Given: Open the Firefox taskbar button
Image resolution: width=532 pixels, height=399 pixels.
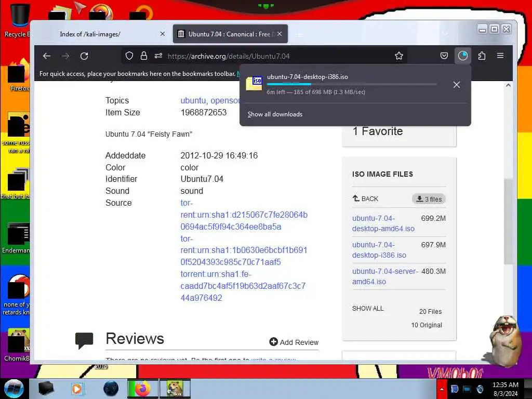Looking at the screenshot, I should point(143,389).
